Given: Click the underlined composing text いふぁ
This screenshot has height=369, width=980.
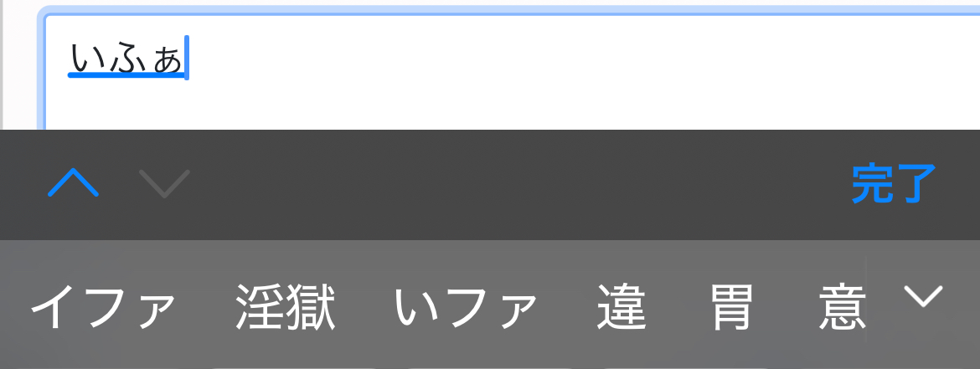Looking at the screenshot, I should pyautogui.click(x=126, y=58).
